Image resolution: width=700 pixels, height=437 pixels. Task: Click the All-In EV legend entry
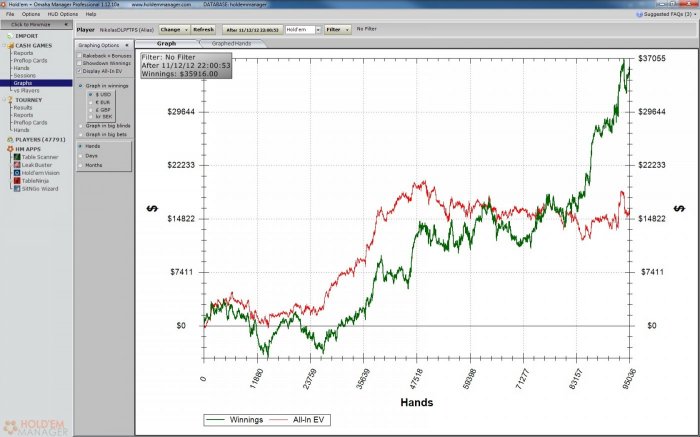tap(298, 420)
